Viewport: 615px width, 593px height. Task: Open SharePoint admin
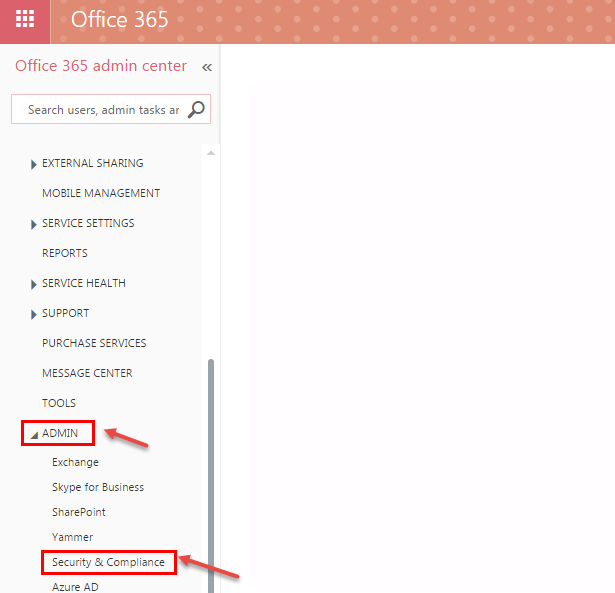[x=79, y=512]
